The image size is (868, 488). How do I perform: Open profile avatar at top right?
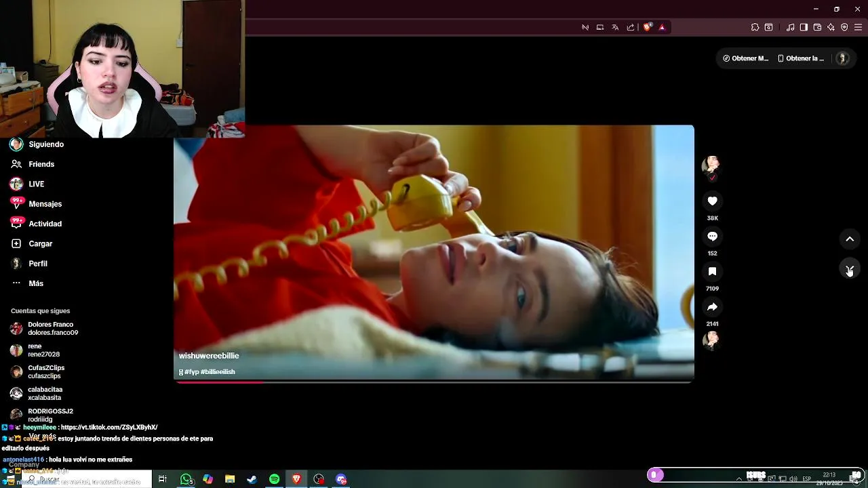pyautogui.click(x=843, y=58)
